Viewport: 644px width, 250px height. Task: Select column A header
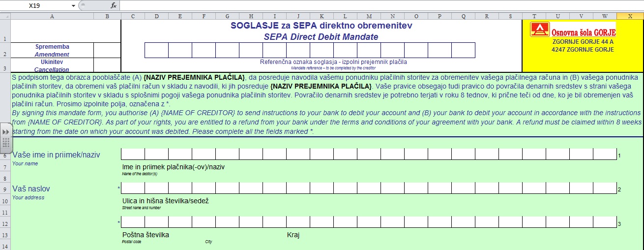(52, 16)
